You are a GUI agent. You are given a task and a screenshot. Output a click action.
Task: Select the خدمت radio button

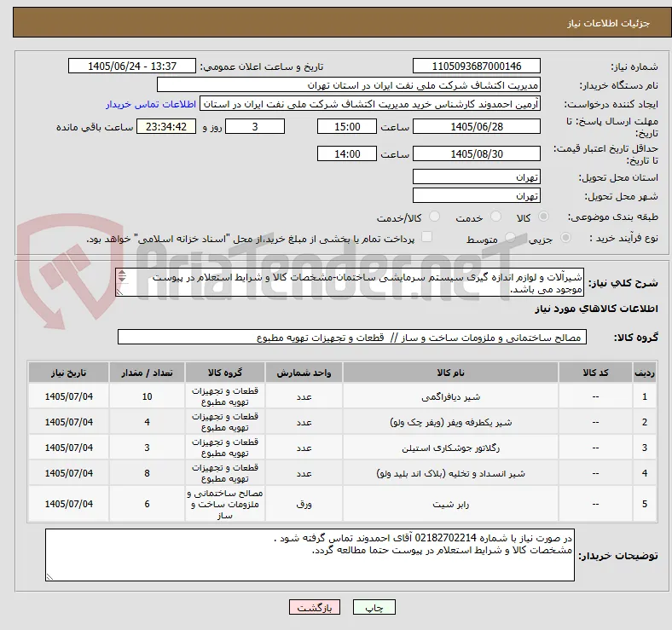tap(495, 217)
